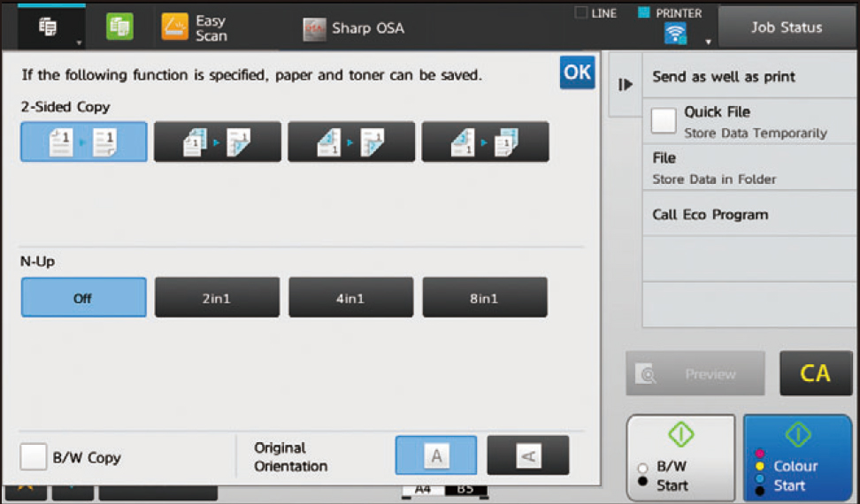The height and width of the screenshot is (504, 860).
Task: Set original orientation to landscape
Action: coord(527,455)
